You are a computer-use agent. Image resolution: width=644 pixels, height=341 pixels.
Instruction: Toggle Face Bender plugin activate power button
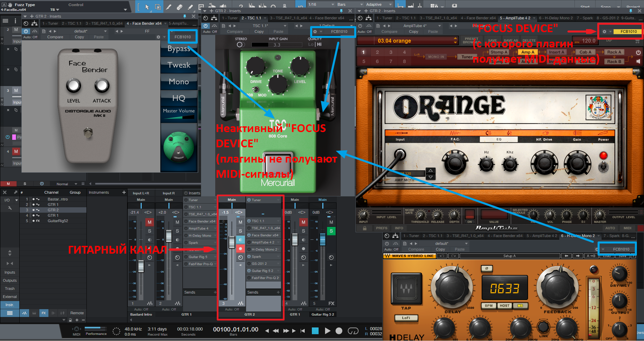tap(26, 31)
